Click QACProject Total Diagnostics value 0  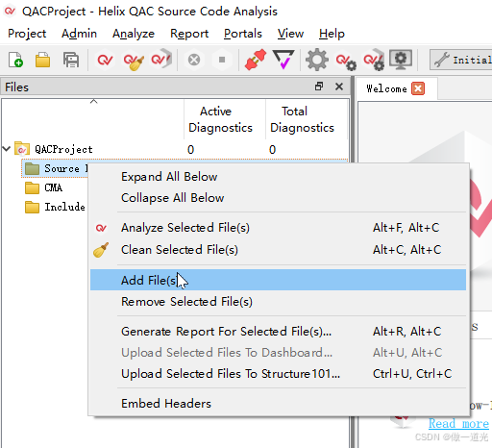[272, 150]
